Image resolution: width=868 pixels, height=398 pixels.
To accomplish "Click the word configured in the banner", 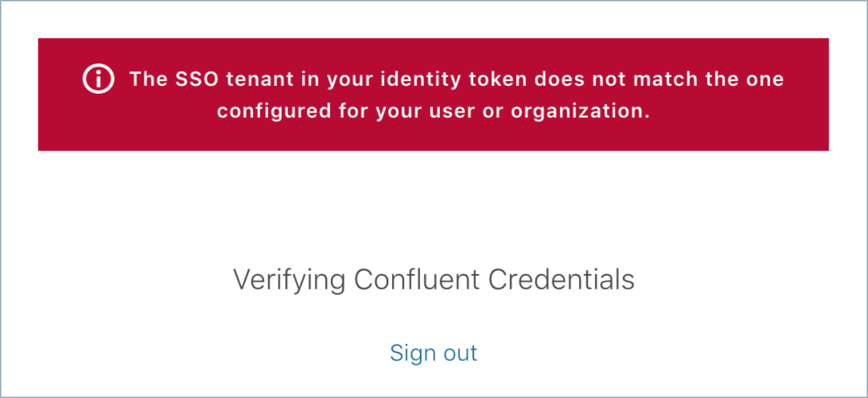I will point(270,112).
